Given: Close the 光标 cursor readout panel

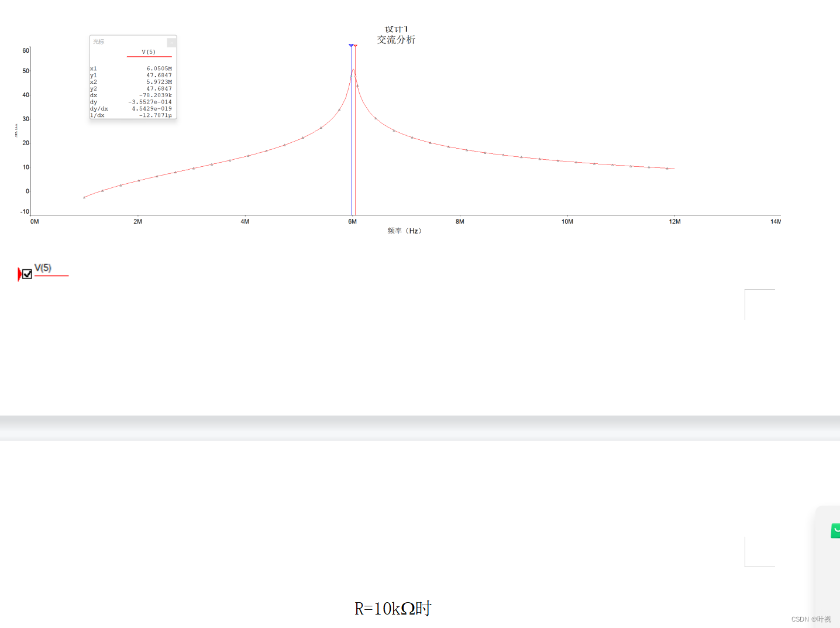Looking at the screenshot, I should pos(171,42).
